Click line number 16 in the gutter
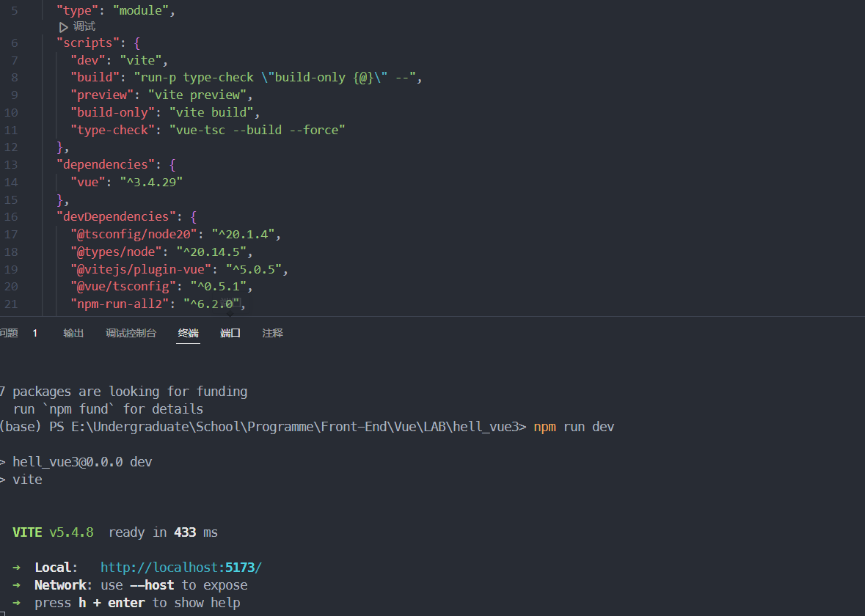 pyautogui.click(x=11, y=217)
